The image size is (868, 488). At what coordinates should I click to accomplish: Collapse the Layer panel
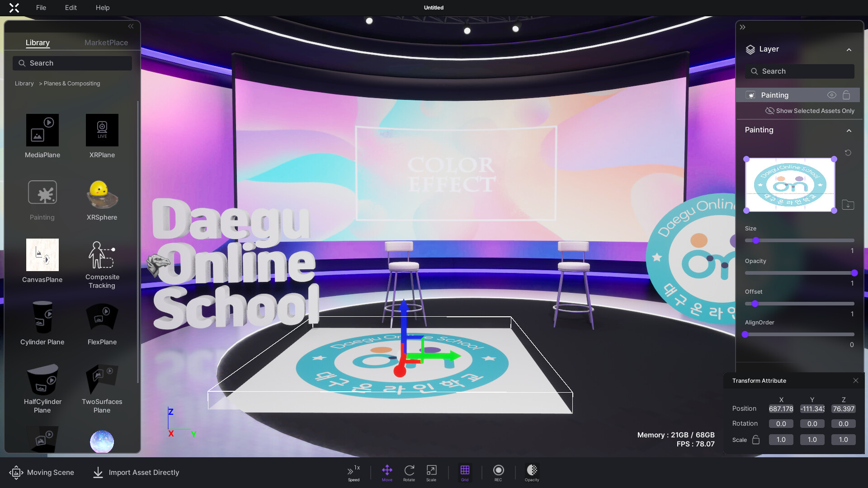click(849, 50)
